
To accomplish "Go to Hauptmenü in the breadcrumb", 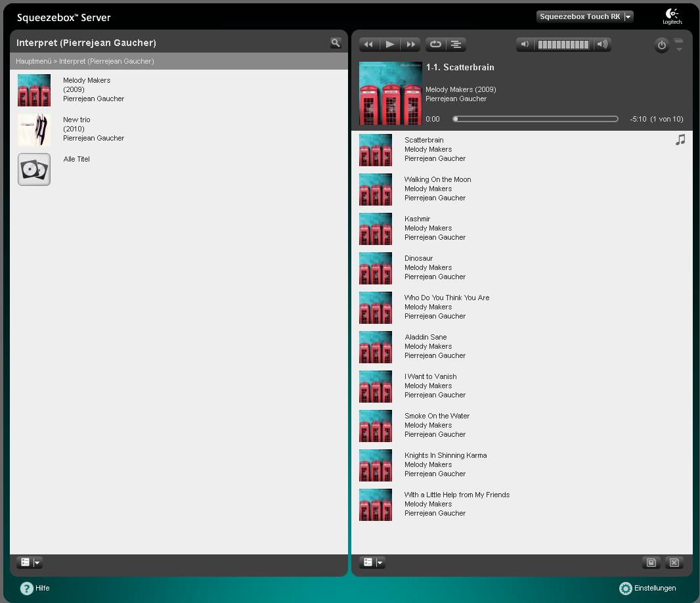I will pos(33,61).
